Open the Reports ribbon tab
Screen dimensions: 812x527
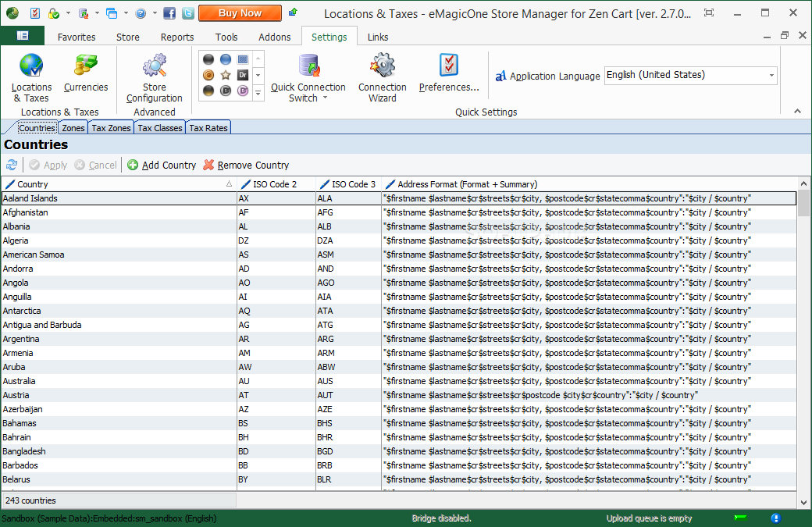click(177, 37)
